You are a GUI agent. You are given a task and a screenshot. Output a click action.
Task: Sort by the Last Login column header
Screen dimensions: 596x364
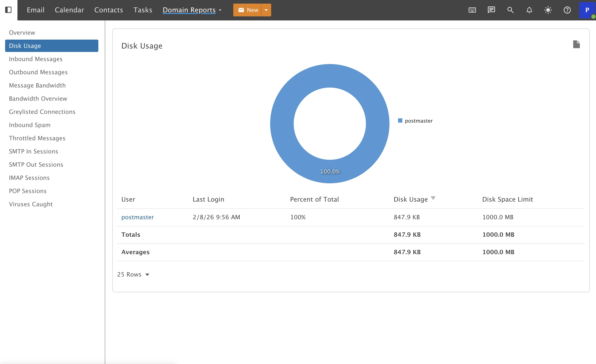tap(208, 199)
